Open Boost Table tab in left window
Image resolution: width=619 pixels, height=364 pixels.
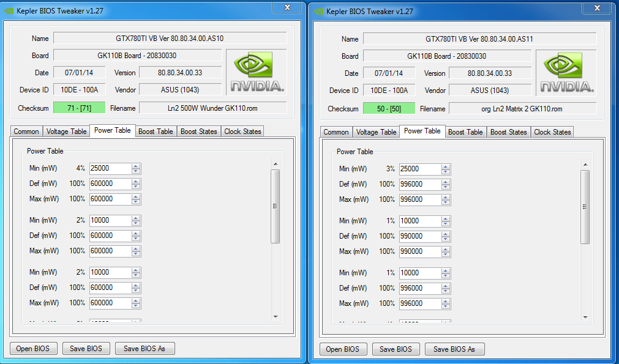click(x=156, y=132)
